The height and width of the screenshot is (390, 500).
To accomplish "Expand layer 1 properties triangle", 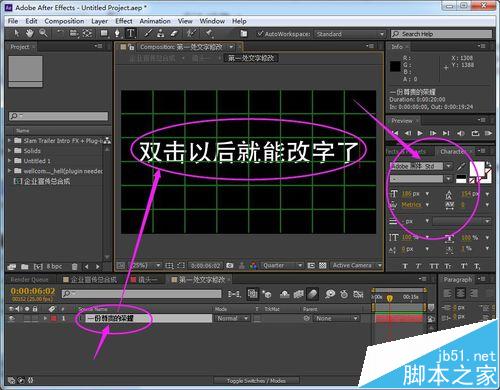I will 45,318.
